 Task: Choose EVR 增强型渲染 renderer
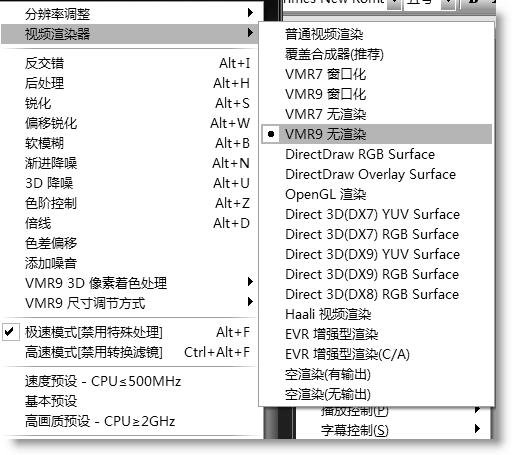pos(377,334)
